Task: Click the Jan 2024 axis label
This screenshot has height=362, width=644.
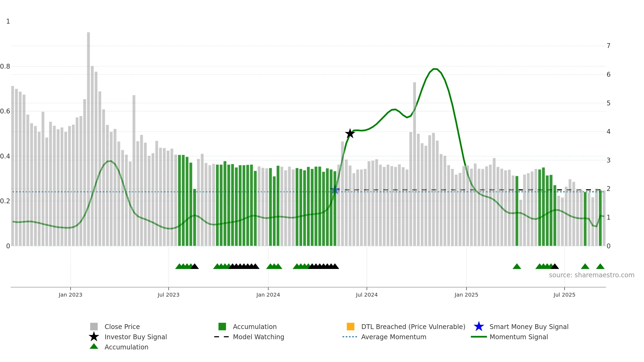Action: pyautogui.click(x=268, y=295)
